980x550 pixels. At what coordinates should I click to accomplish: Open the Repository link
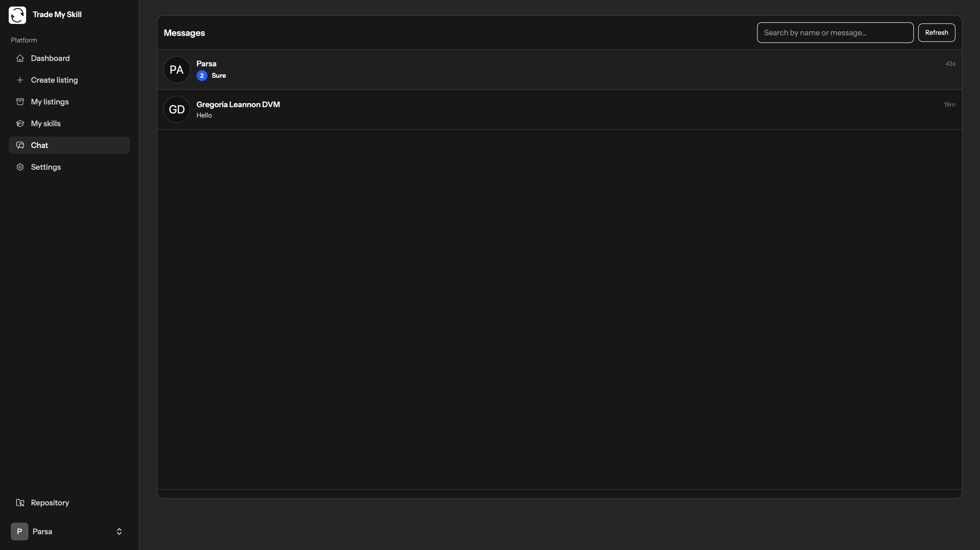pyautogui.click(x=50, y=503)
